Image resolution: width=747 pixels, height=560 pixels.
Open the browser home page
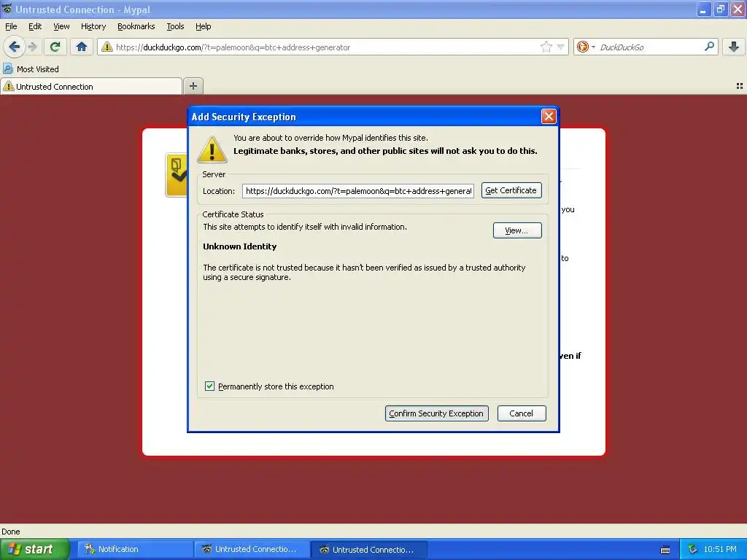82,47
